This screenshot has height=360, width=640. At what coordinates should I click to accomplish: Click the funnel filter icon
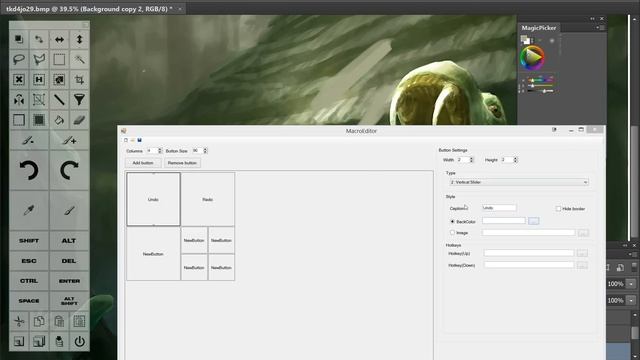(79, 100)
